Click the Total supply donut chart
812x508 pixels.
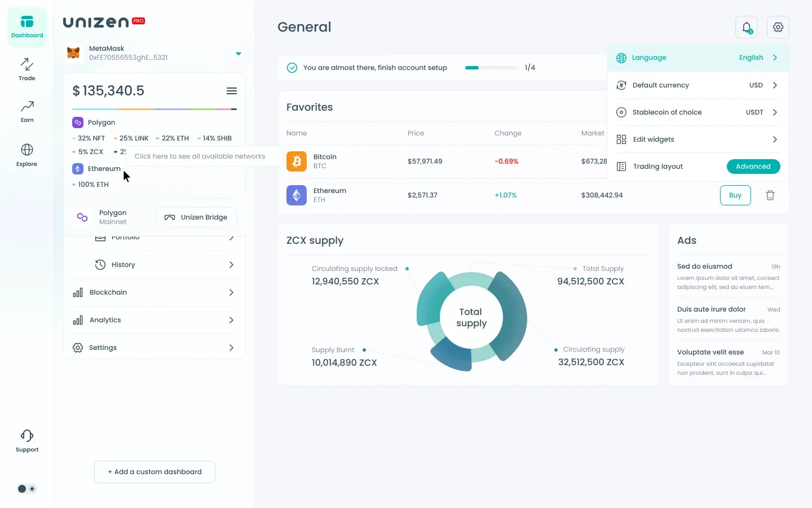(x=471, y=320)
